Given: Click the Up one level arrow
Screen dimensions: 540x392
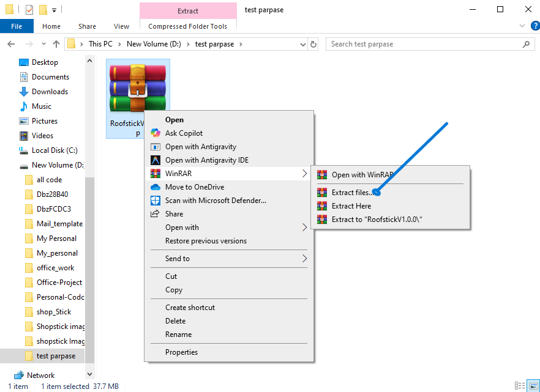Looking at the screenshot, I should (x=56, y=44).
